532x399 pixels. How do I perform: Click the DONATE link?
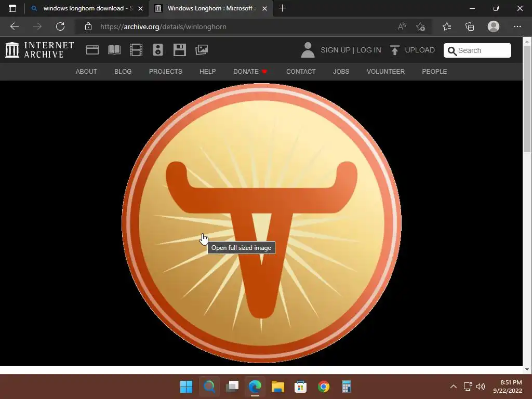point(250,72)
